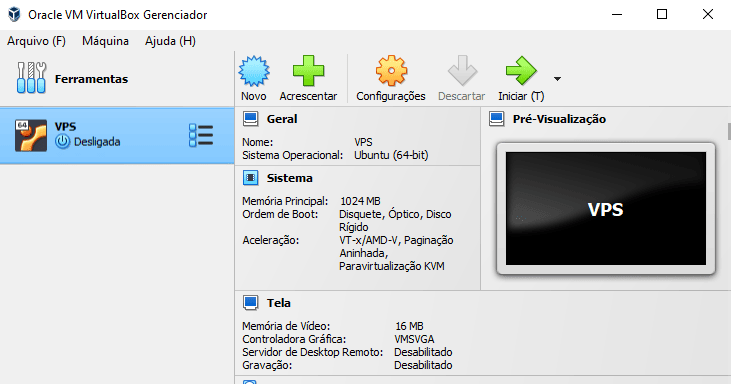Open the Sistema section heading link

pyautogui.click(x=289, y=178)
